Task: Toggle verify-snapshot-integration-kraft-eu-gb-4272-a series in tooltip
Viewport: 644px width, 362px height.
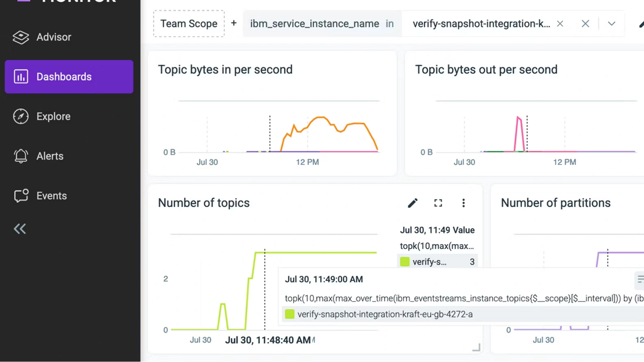Action: pos(385,314)
